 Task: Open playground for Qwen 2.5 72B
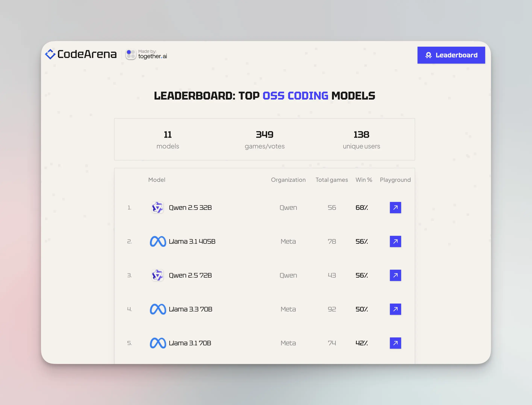tap(396, 275)
